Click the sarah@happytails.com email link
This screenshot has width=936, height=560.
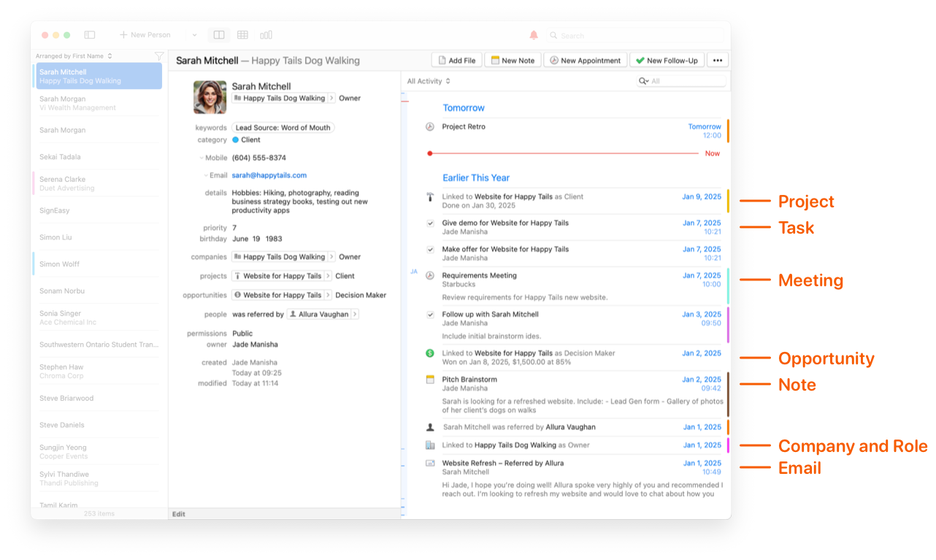coord(269,175)
